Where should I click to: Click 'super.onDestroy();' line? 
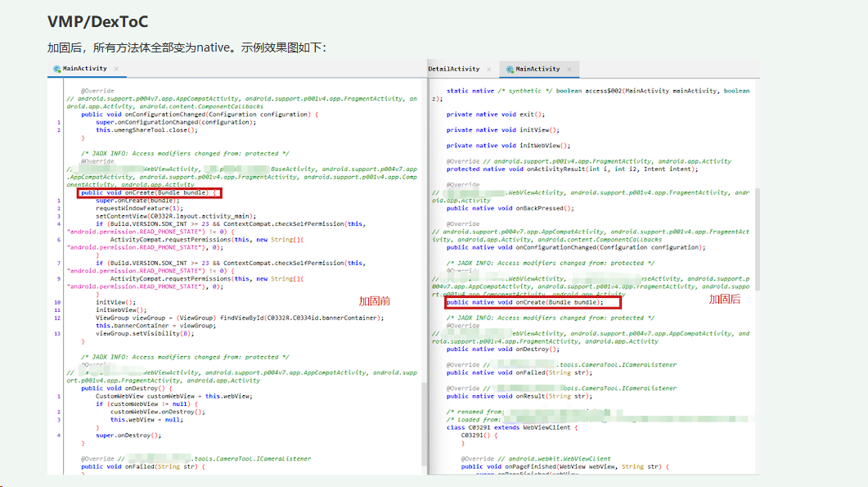pos(128,435)
